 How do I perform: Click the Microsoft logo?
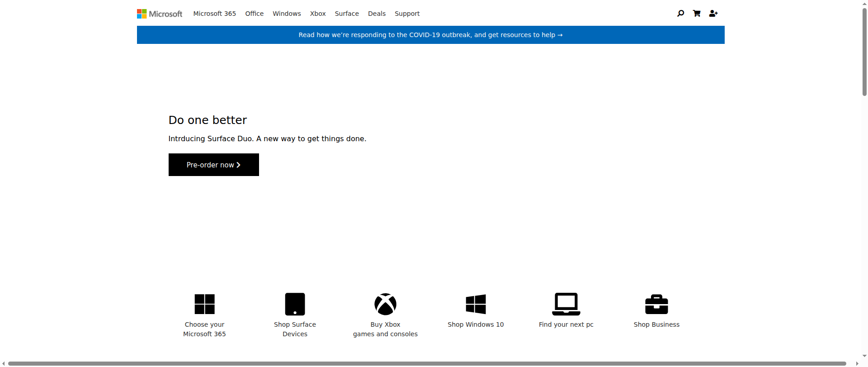coord(160,14)
